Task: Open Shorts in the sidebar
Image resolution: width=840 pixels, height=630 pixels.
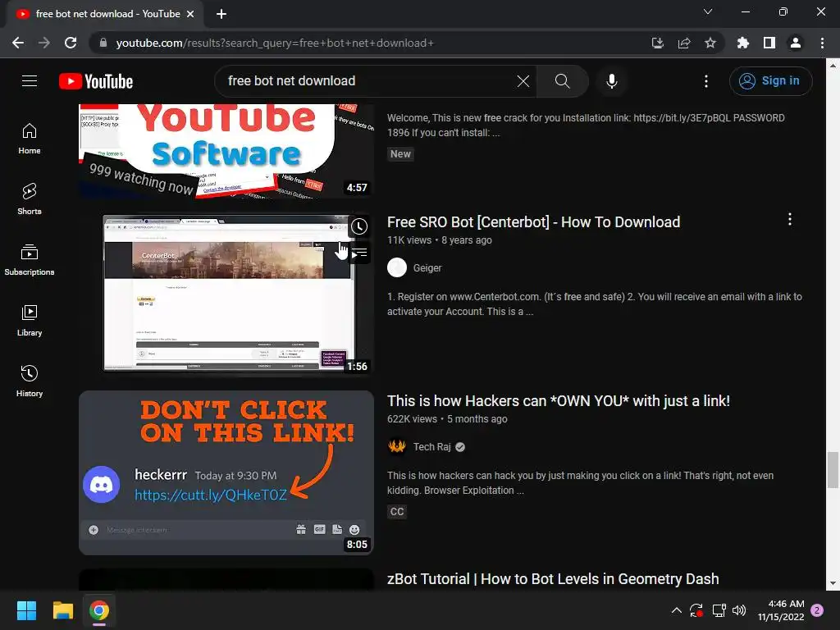Action: click(30, 199)
